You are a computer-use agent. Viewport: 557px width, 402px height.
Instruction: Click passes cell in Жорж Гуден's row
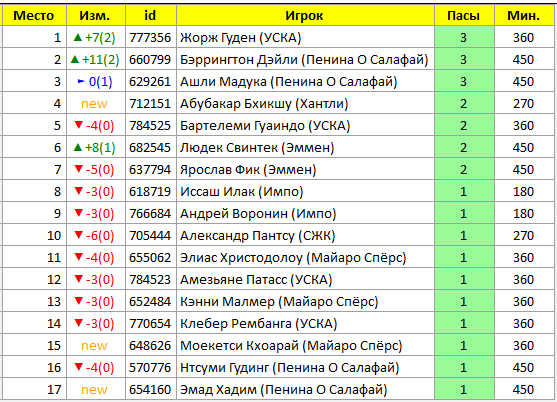pyautogui.click(x=464, y=38)
